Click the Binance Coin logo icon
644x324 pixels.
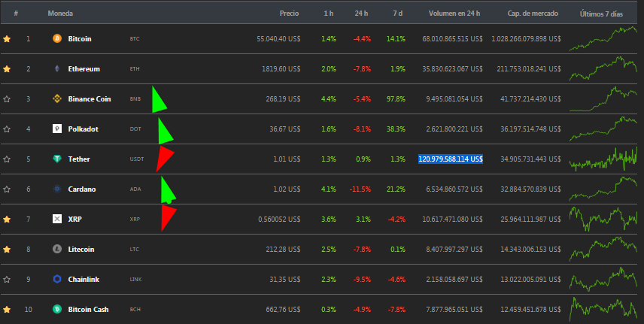pos(57,98)
